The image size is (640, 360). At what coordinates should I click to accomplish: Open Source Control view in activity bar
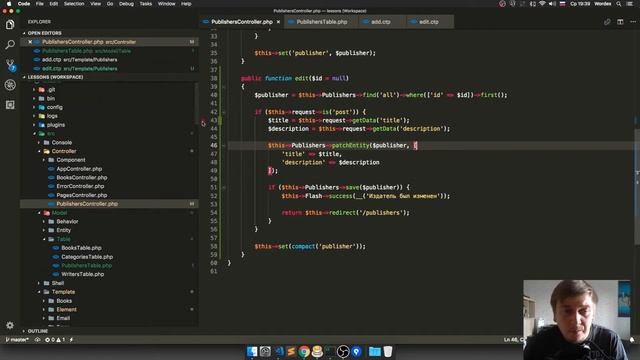coord(10,64)
